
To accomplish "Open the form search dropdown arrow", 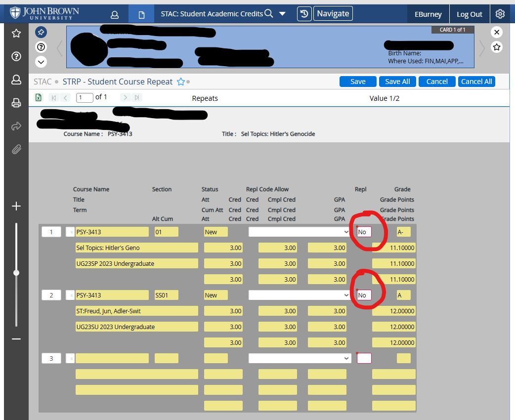I will [282, 14].
